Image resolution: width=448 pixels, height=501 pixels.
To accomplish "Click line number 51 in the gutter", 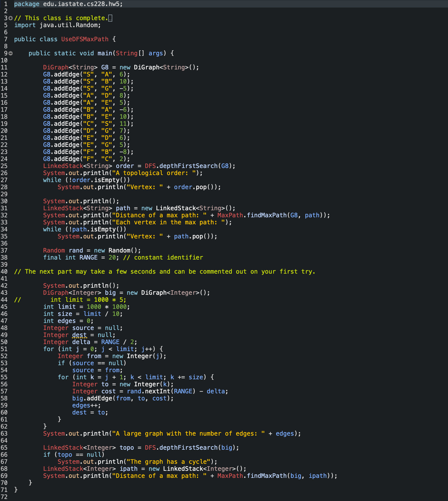I will click(x=4, y=349).
